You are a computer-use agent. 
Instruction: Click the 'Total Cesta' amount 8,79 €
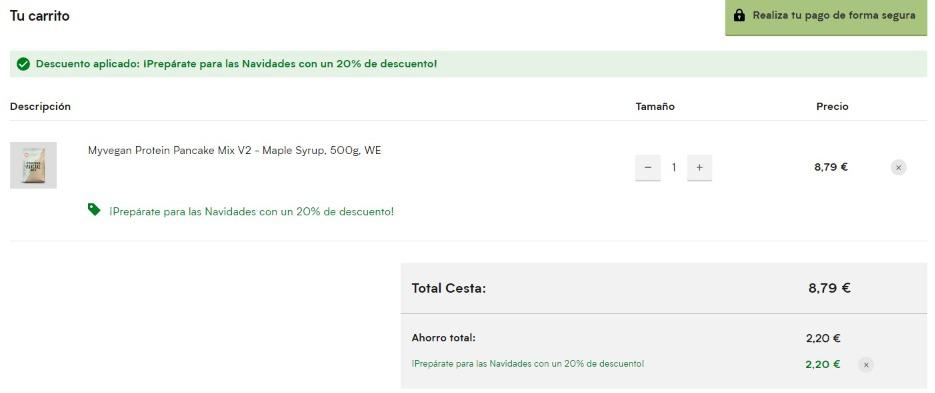(x=829, y=288)
